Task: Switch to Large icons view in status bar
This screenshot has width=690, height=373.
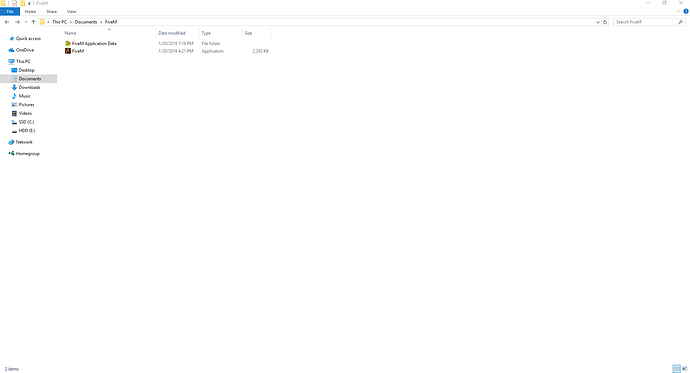Action: (x=685, y=369)
